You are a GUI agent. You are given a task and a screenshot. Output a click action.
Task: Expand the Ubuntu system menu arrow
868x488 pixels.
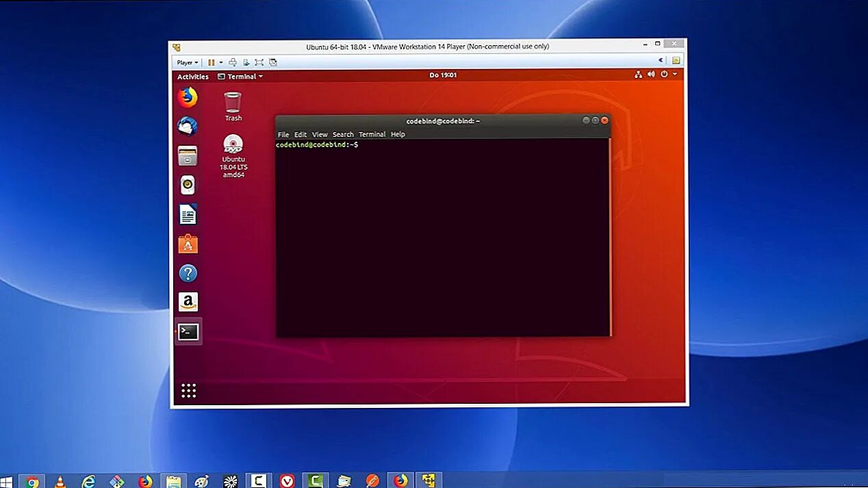coord(675,75)
